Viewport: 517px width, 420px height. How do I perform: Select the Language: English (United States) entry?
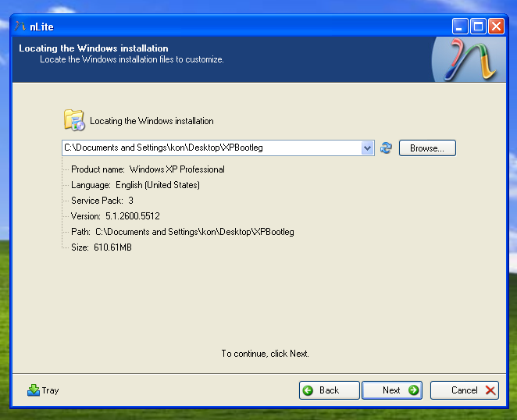pyautogui.click(x=135, y=185)
